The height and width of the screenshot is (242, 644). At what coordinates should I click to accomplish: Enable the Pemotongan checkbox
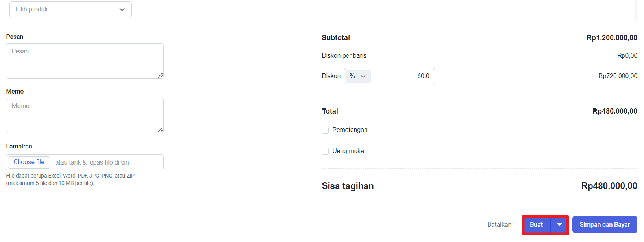click(x=325, y=130)
